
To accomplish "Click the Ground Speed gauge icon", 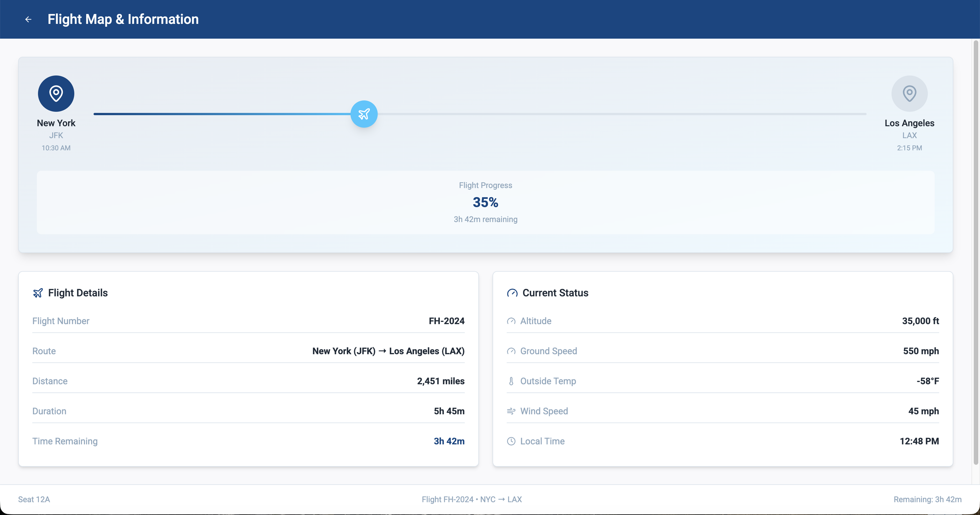I will coord(511,351).
